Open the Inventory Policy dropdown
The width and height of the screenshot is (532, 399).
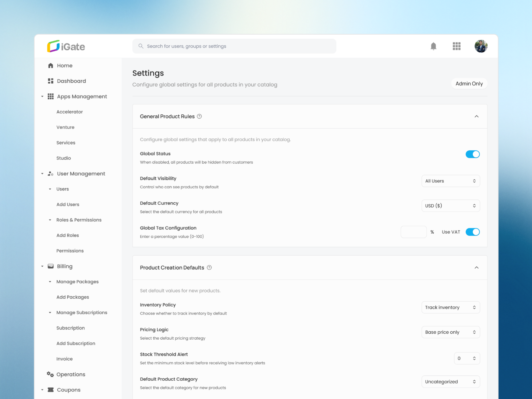(450, 307)
